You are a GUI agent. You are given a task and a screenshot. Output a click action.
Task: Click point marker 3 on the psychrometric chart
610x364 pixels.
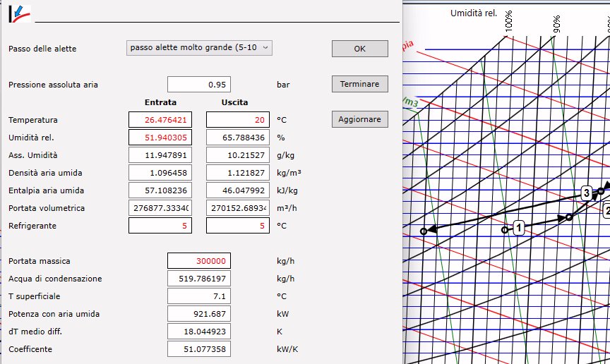(586, 193)
